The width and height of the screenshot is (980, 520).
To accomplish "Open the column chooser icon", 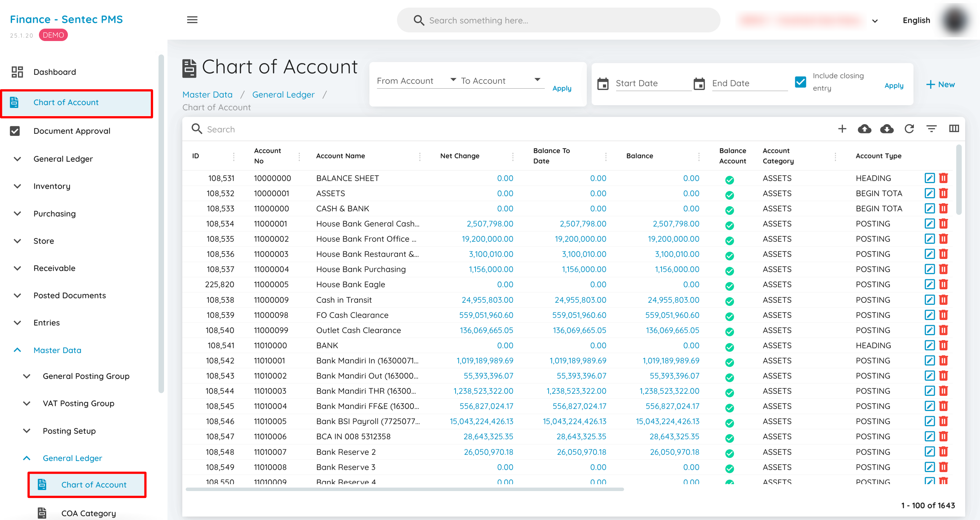I will pyautogui.click(x=954, y=129).
